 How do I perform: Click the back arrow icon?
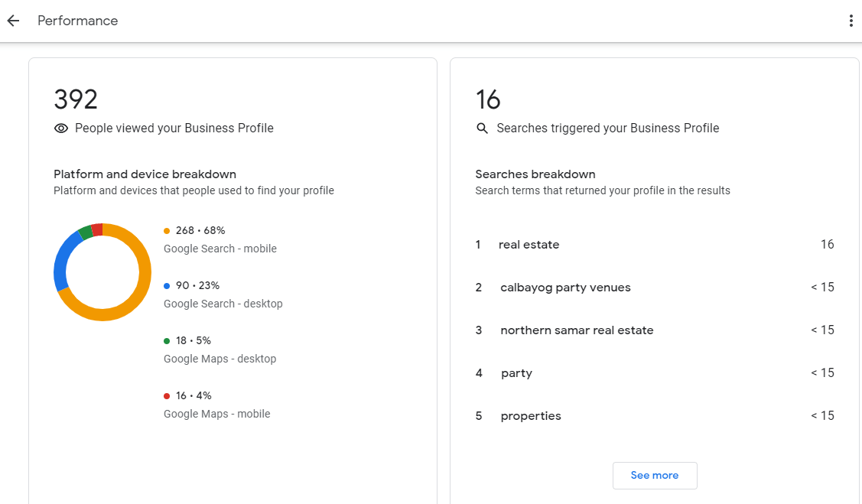click(13, 21)
